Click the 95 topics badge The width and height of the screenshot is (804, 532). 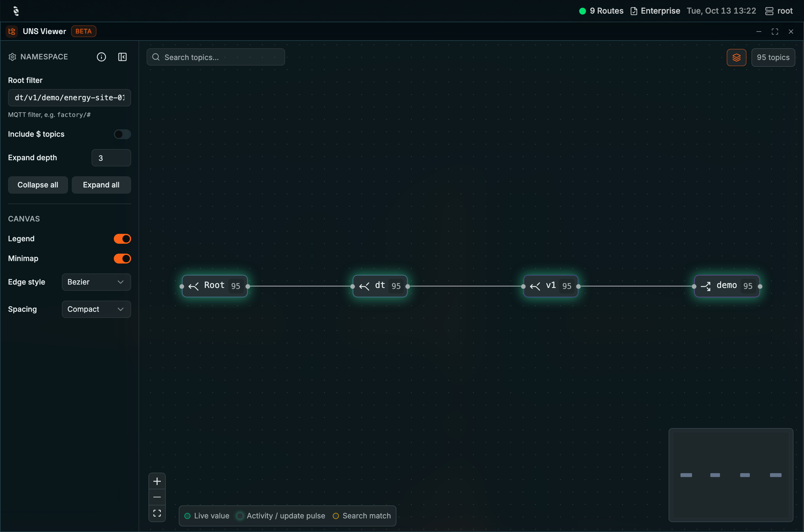(x=773, y=57)
